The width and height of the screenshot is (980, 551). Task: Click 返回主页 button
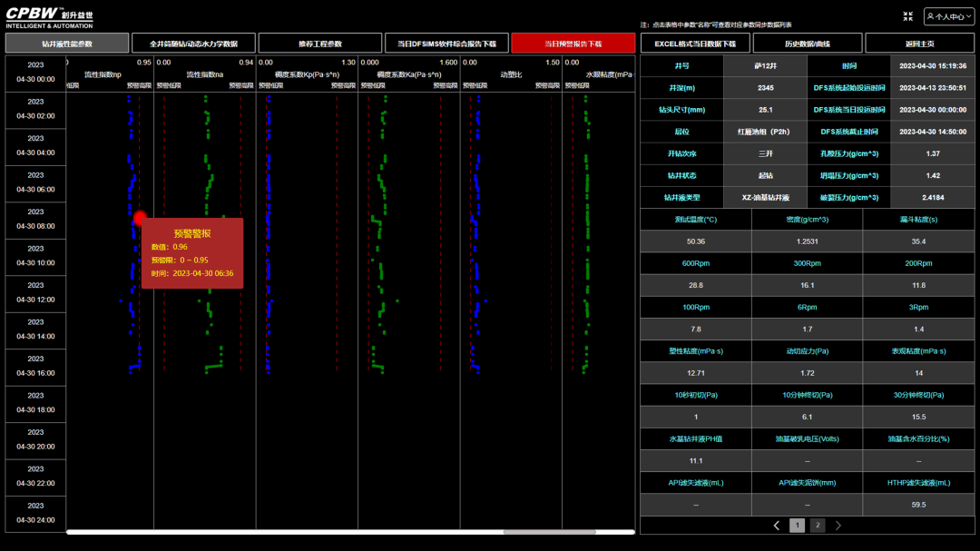919,44
